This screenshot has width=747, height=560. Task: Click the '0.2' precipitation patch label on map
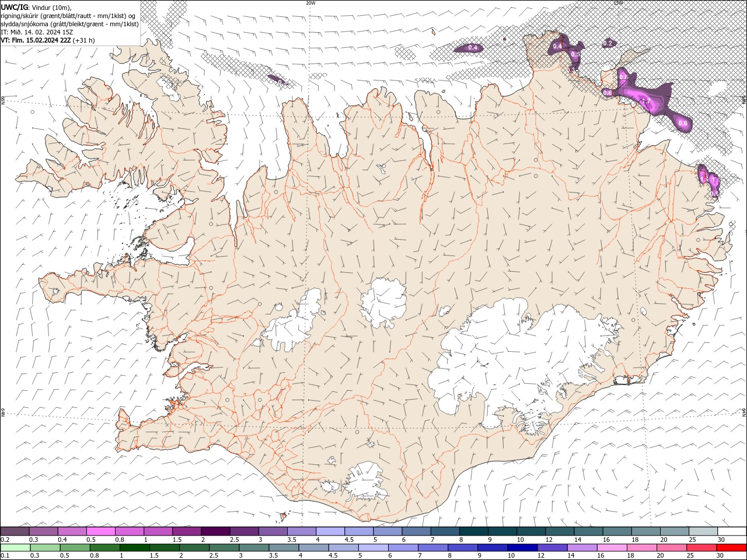(x=608, y=43)
